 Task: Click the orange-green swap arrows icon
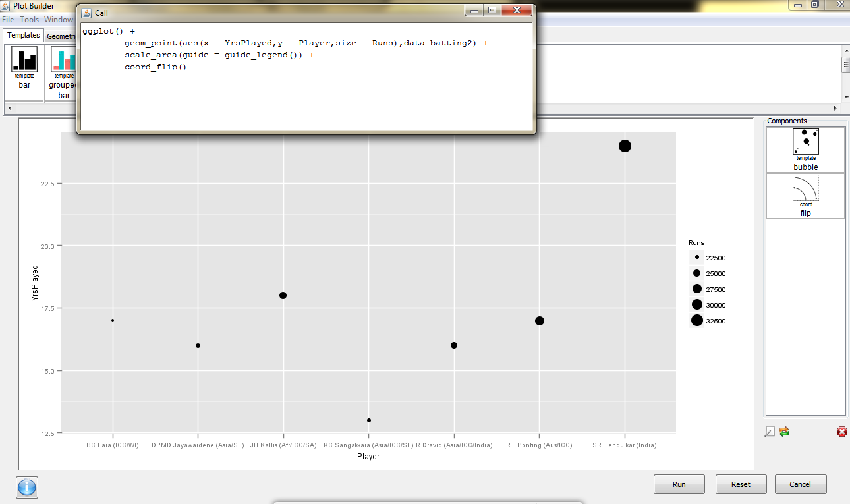click(x=784, y=432)
